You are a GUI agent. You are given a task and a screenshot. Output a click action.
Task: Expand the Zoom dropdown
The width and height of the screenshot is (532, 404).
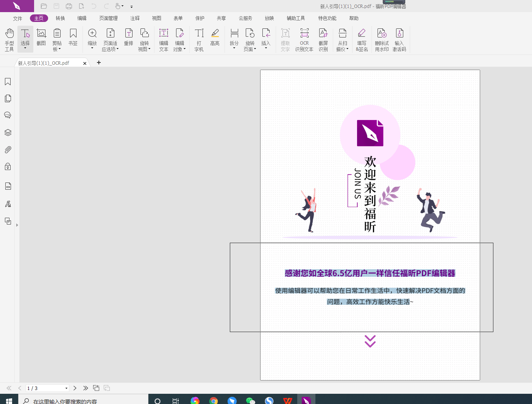[92, 48]
